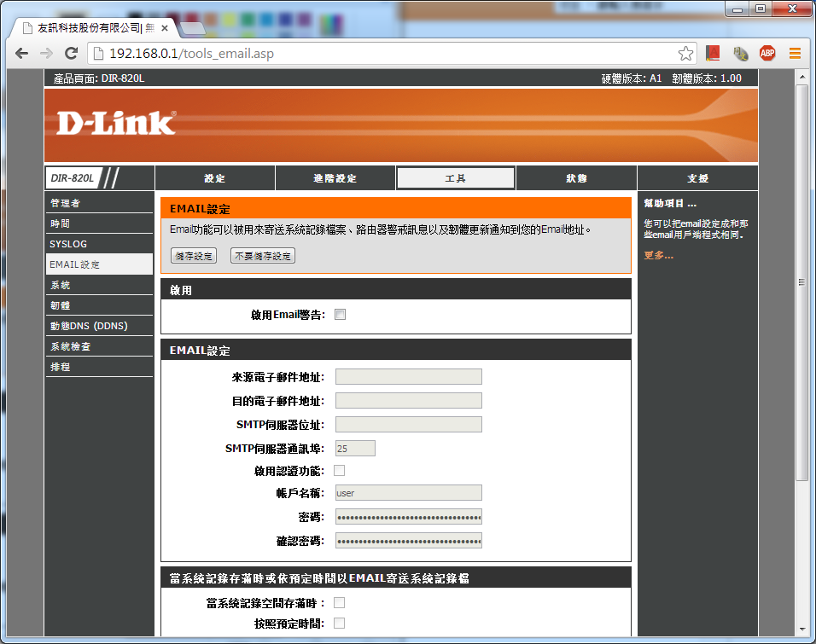816x644 pixels.
Task: Click the D-Link logo
Action: click(x=116, y=124)
